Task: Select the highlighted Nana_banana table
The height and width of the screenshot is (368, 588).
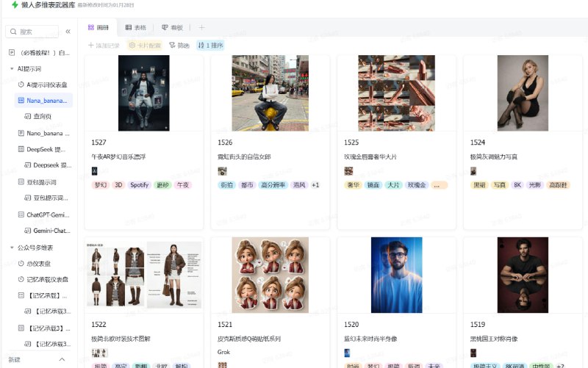Action: tap(43, 101)
